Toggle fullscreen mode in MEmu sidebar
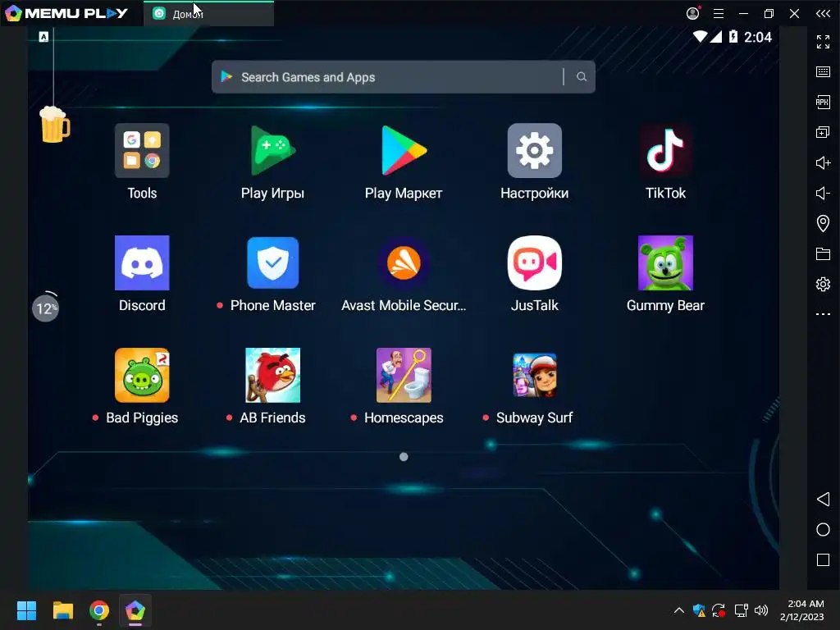Viewport: 840px width, 630px height. tap(823, 41)
